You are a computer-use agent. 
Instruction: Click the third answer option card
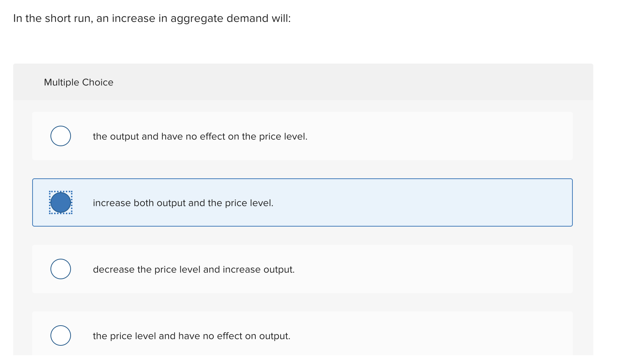(x=302, y=269)
